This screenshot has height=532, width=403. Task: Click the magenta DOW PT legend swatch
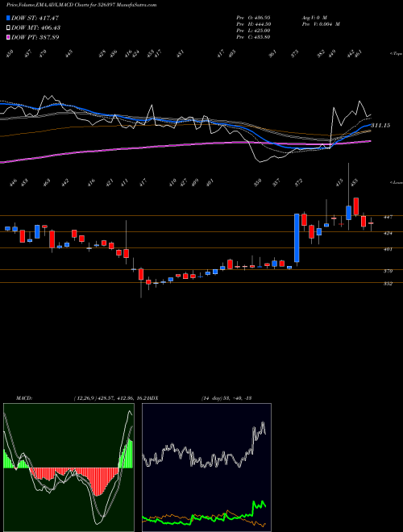coord(8,37)
